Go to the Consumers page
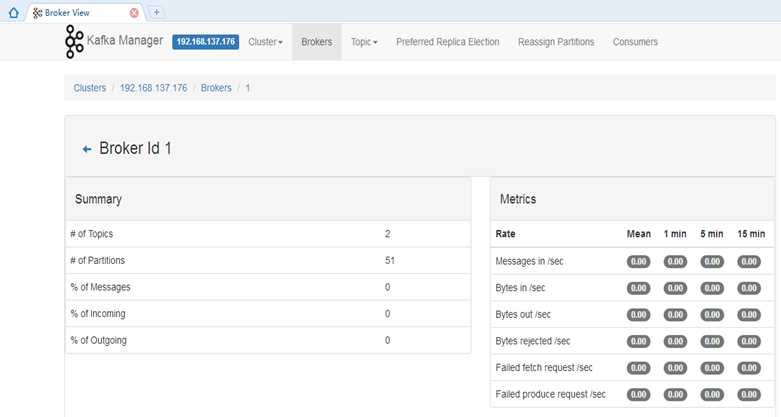 coord(635,42)
